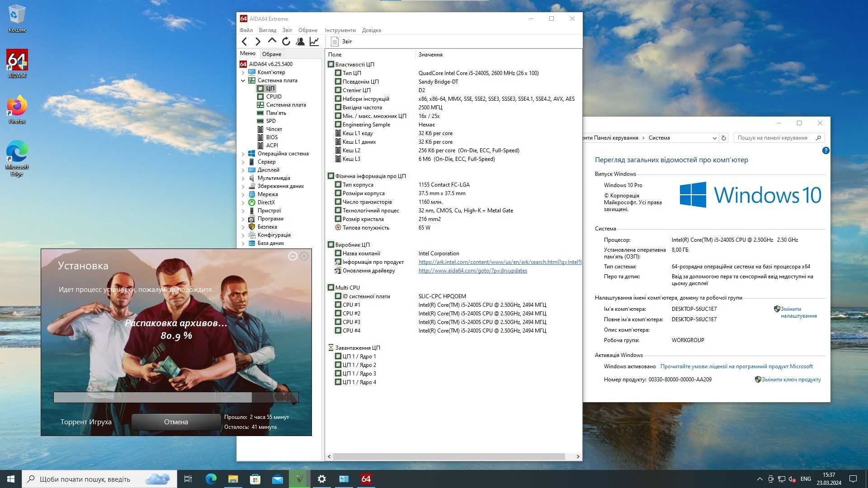Refresh the AIDA64 page
Image resolution: width=868 pixels, height=488 pixels.
pyautogui.click(x=286, y=42)
